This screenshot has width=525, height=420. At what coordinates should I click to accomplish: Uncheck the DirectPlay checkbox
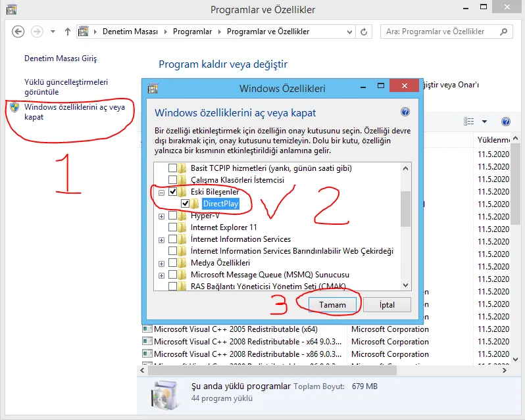click(x=185, y=204)
